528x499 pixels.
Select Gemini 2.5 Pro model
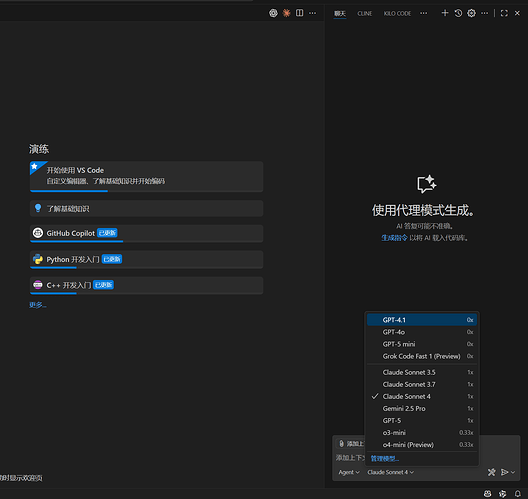tap(422, 408)
